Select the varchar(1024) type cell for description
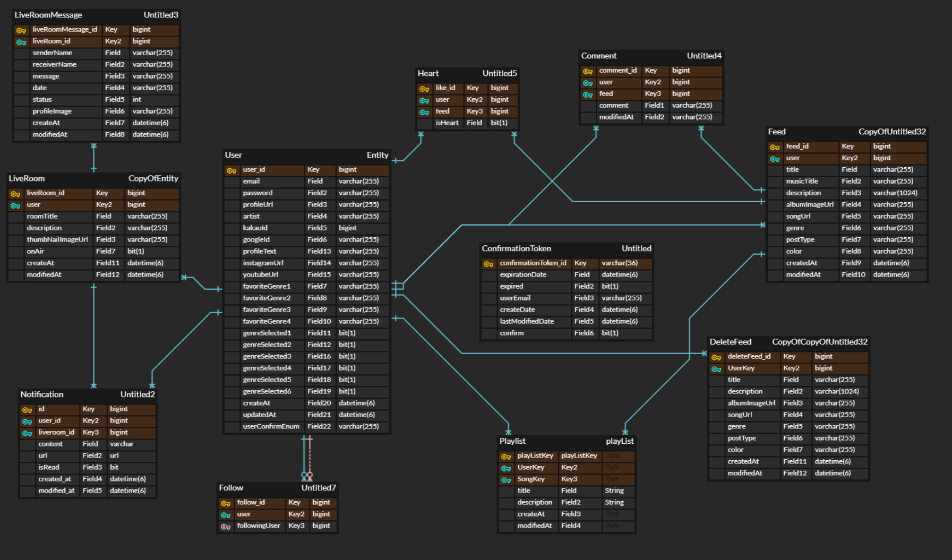The width and height of the screenshot is (952, 560). coord(897,193)
